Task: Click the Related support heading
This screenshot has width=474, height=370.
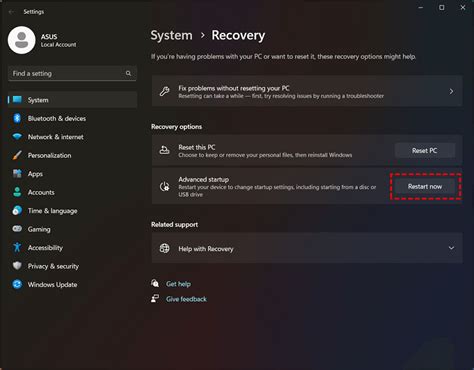Action: pos(174,224)
